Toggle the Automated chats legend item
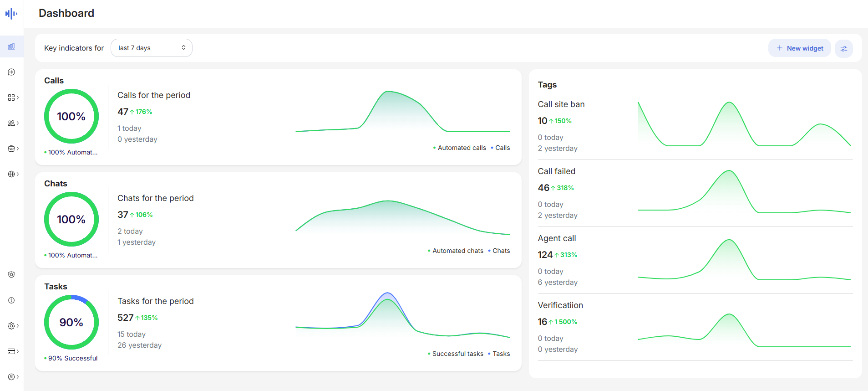This screenshot has height=391, width=868. [x=456, y=251]
